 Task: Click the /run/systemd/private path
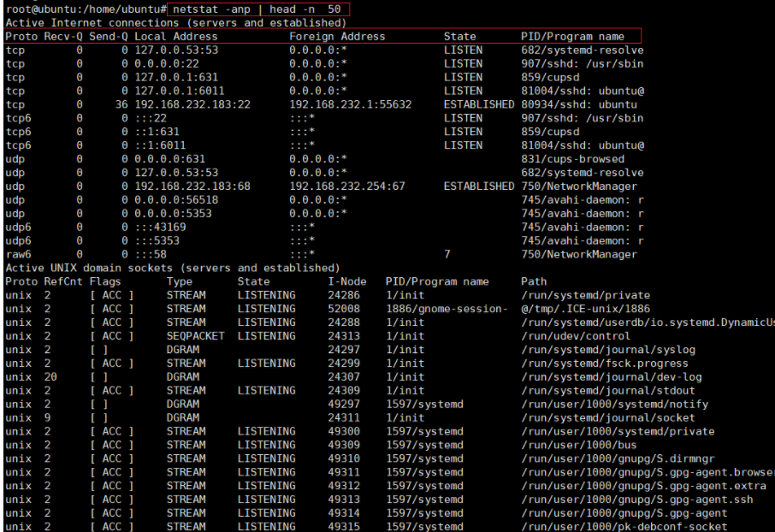(x=585, y=295)
